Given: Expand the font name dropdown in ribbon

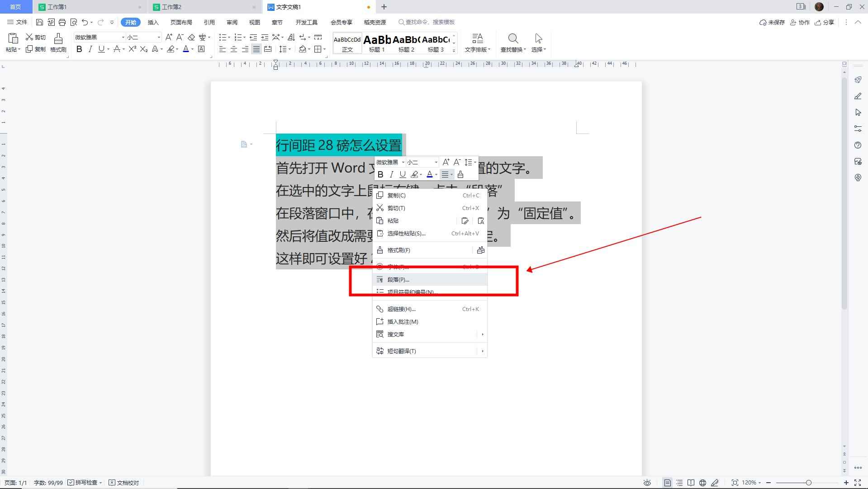Looking at the screenshot, I should point(123,37).
